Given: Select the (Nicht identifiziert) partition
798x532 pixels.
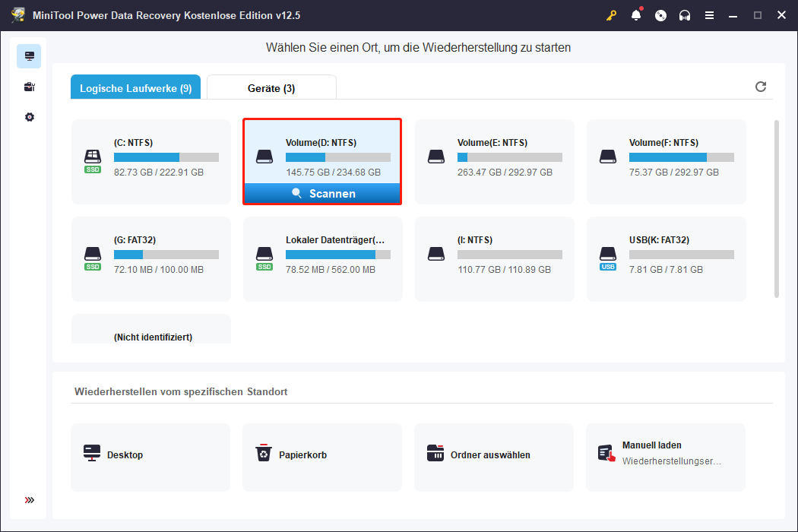Looking at the screenshot, I should 151,329.
